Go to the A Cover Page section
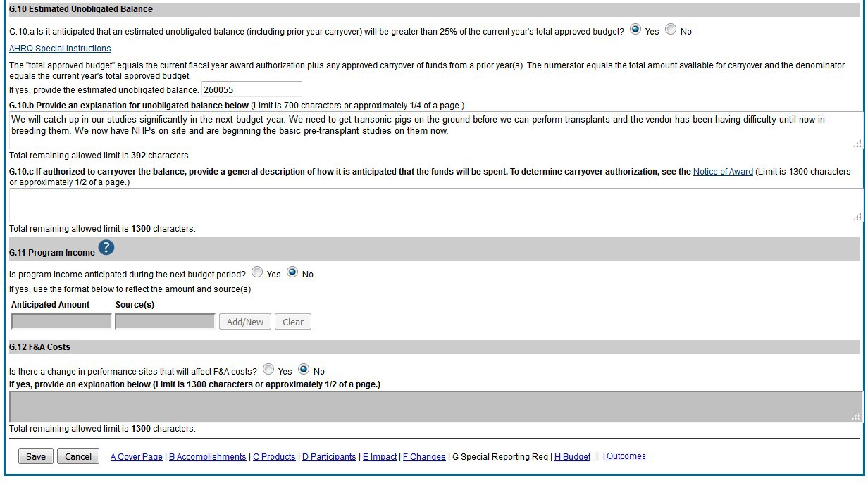868x483 pixels. coord(137,457)
